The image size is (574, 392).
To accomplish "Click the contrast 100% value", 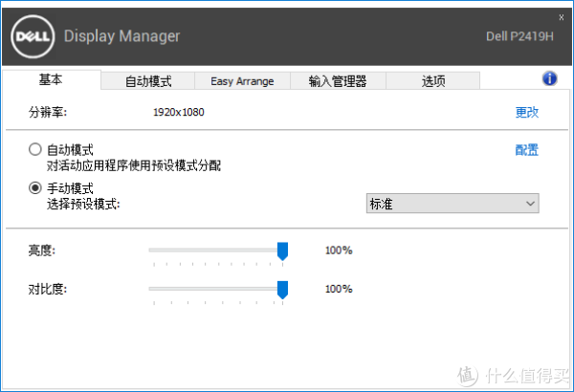I will pyautogui.click(x=339, y=289).
